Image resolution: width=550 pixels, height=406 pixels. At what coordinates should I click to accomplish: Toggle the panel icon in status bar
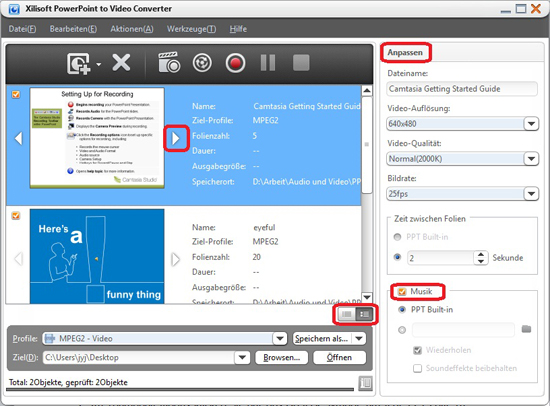click(x=365, y=383)
